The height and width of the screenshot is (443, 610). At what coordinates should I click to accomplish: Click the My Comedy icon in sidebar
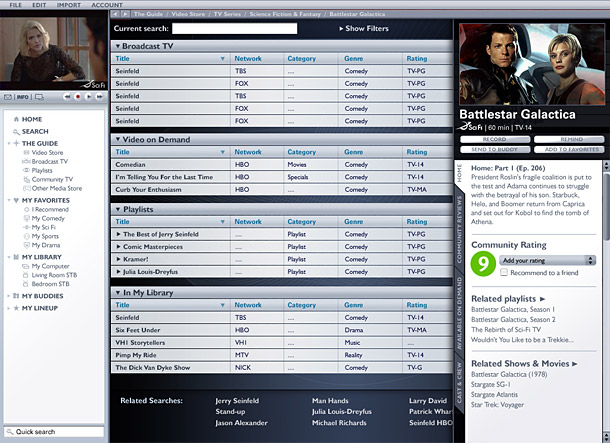tap(26, 218)
